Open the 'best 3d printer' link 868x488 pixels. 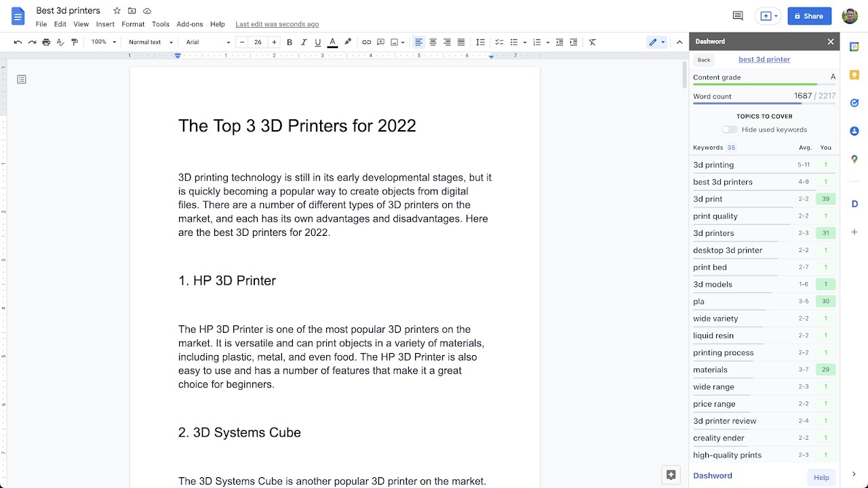(x=764, y=60)
